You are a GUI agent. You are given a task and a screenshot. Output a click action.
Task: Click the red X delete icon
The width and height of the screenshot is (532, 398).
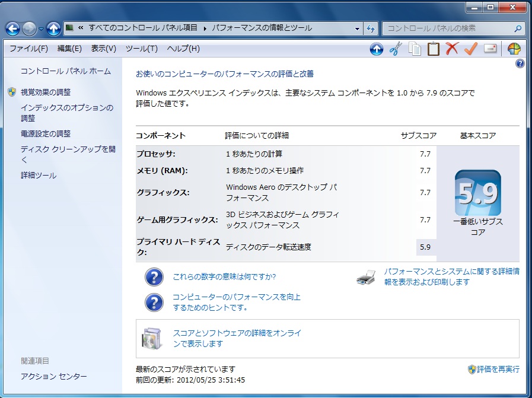tap(452, 49)
